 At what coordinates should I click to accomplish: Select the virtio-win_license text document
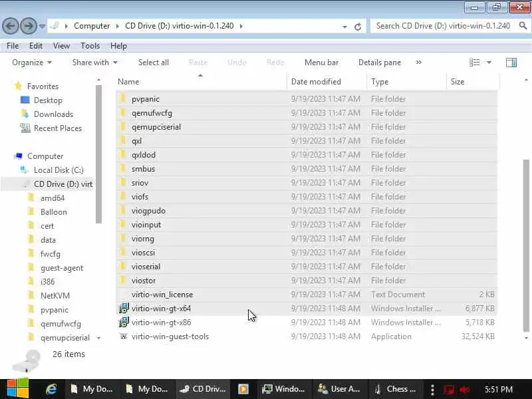coord(162,295)
